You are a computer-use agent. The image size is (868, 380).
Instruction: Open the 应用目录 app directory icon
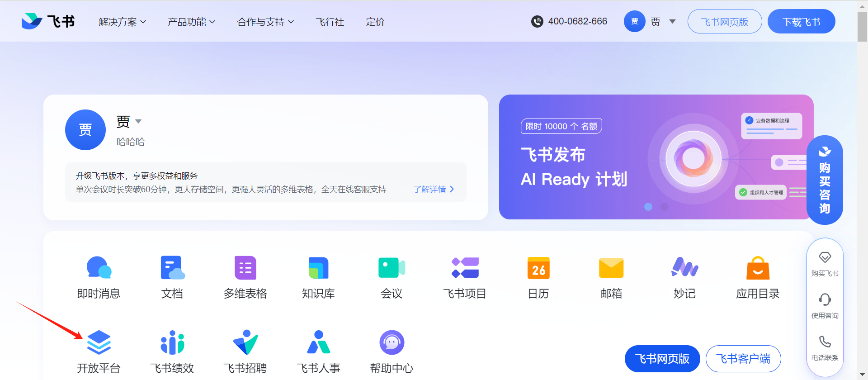point(758,268)
